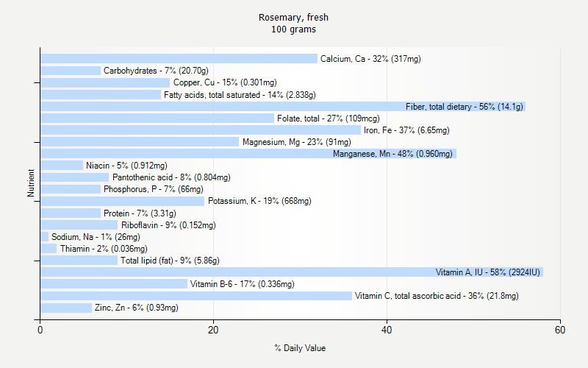Select the Thiamin - 2% label

pos(104,249)
